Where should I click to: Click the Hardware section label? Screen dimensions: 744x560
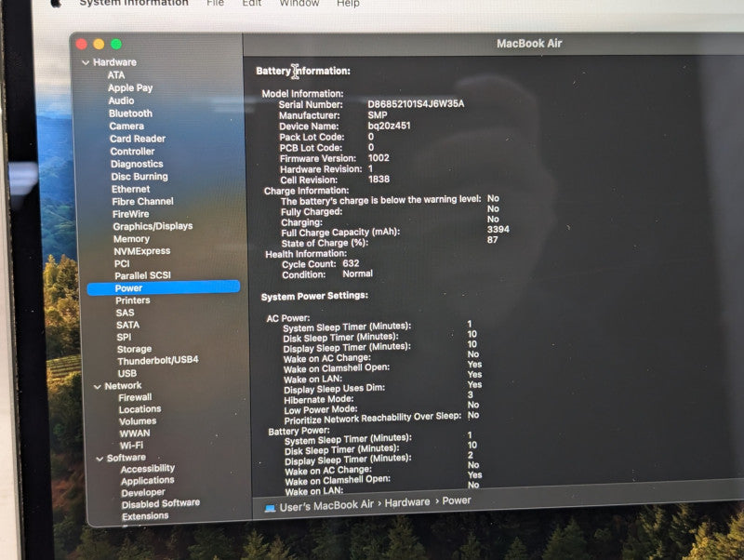tap(114, 62)
